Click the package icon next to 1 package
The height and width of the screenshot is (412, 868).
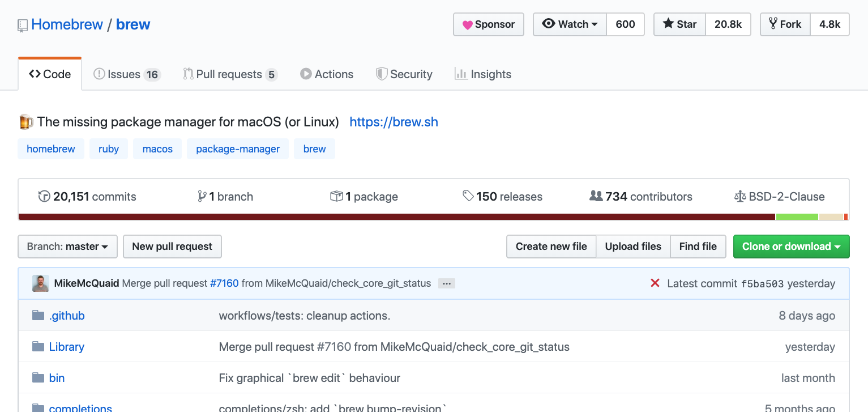337,196
